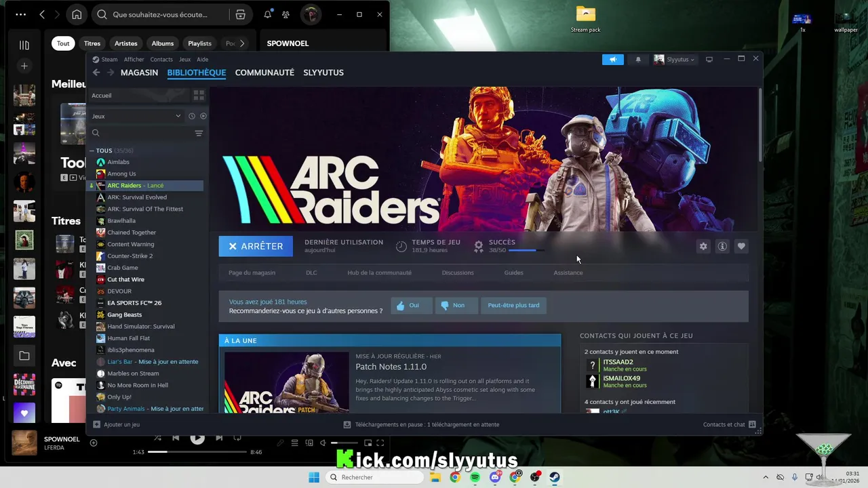Click Non thumbs-down recommendation button
This screenshot has width=868, height=488.
coord(456,306)
